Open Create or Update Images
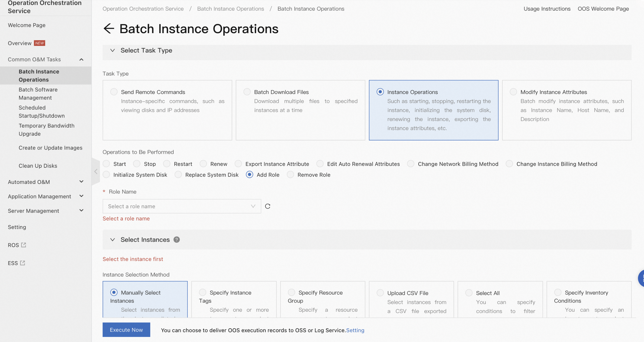This screenshot has width=644, height=342. pos(50,148)
